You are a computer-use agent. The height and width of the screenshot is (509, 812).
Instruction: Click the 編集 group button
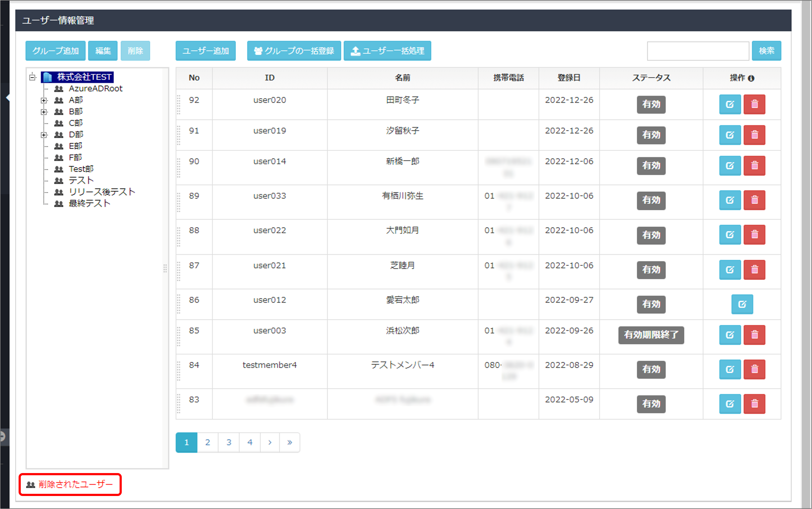(103, 51)
